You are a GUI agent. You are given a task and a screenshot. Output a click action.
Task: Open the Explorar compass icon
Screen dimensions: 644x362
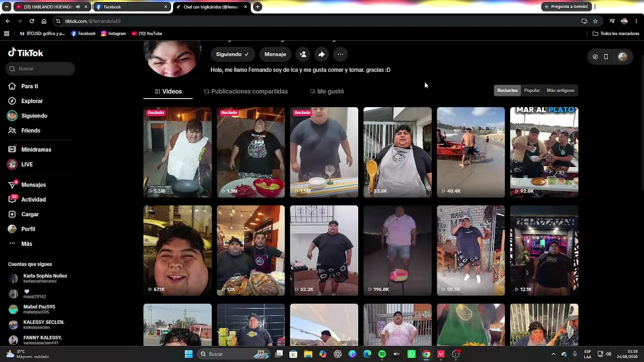tap(12, 101)
